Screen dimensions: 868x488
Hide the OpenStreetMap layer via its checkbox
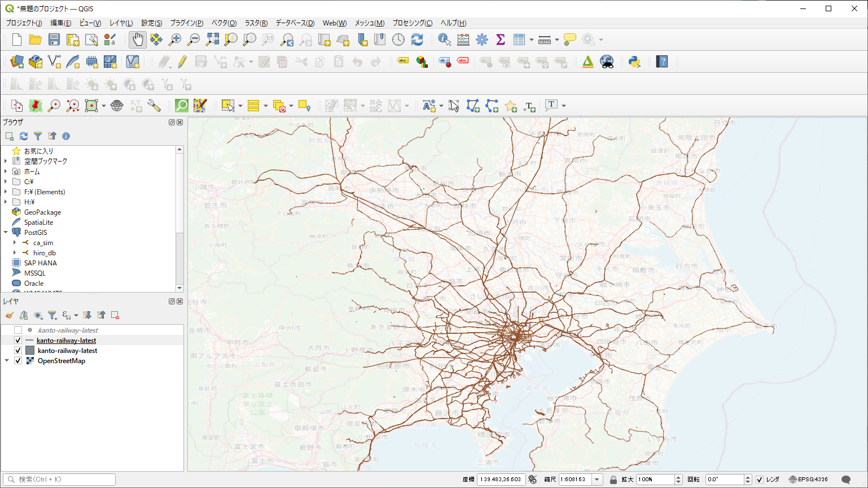point(18,361)
